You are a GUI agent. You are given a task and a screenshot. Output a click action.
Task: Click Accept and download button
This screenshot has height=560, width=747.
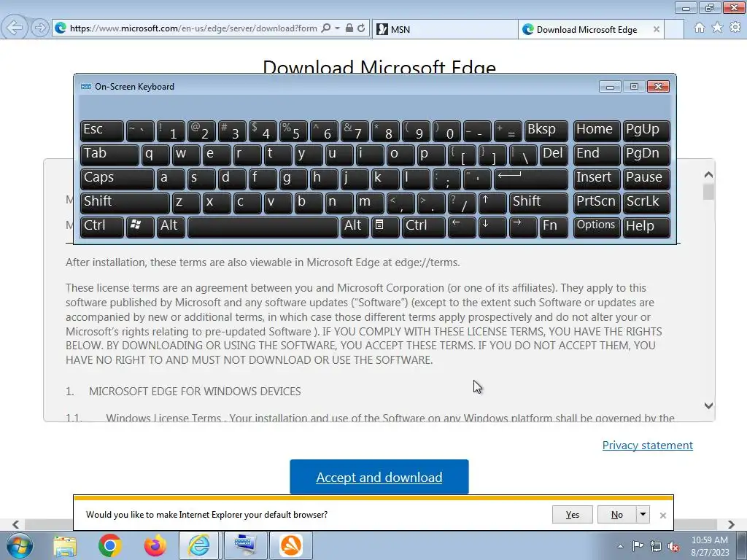[x=379, y=477]
